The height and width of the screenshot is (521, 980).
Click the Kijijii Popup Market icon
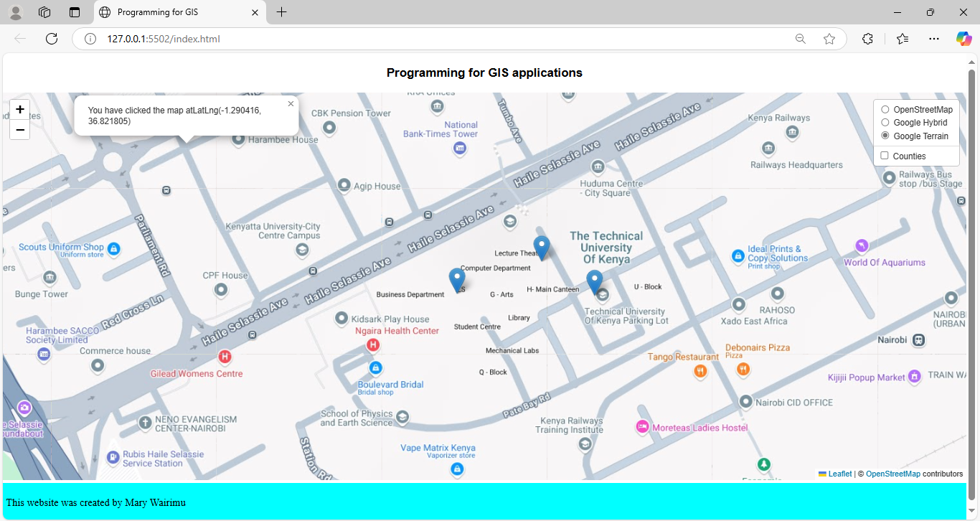point(914,376)
